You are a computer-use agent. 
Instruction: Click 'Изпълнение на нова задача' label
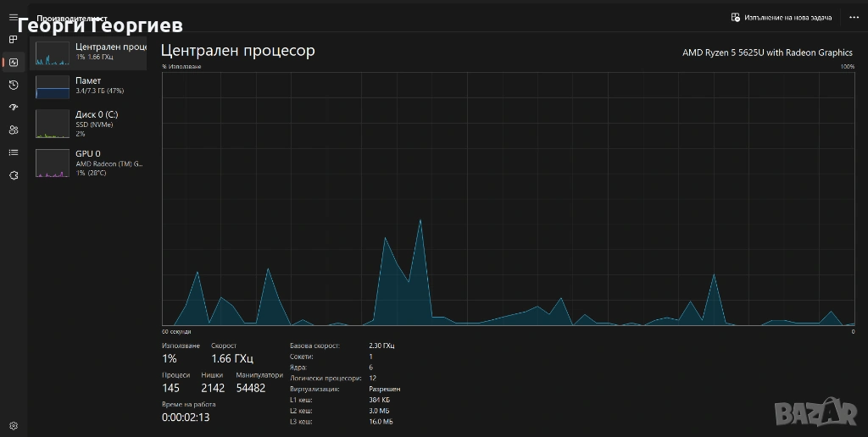point(788,17)
